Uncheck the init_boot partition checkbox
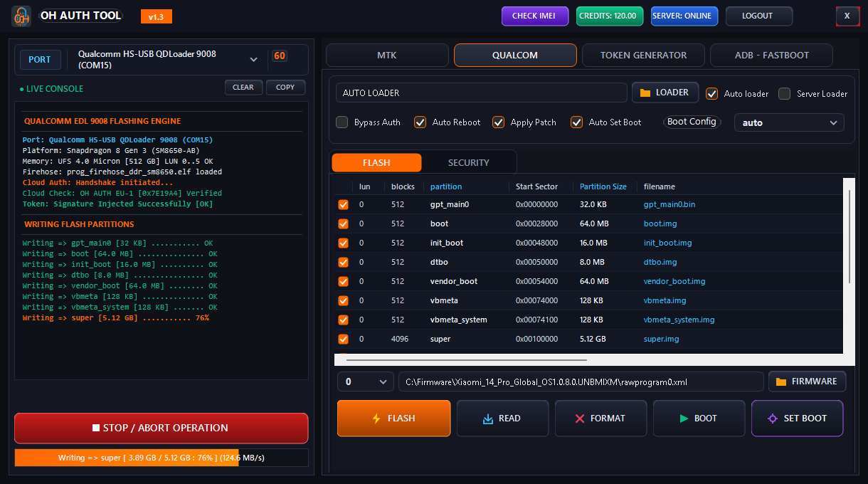Image resolution: width=868 pixels, height=484 pixels. pyautogui.click(x=344, y=243)
